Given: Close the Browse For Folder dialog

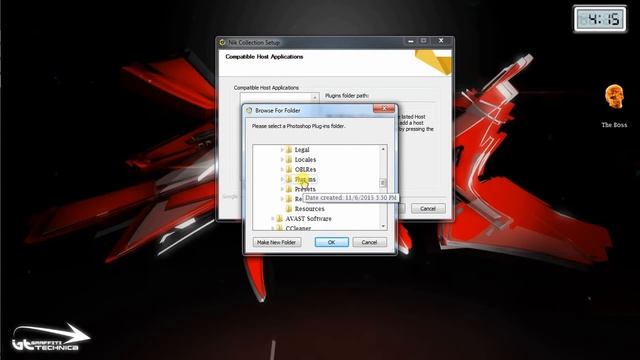Looking at the screenshot, I should coord(384,109).
